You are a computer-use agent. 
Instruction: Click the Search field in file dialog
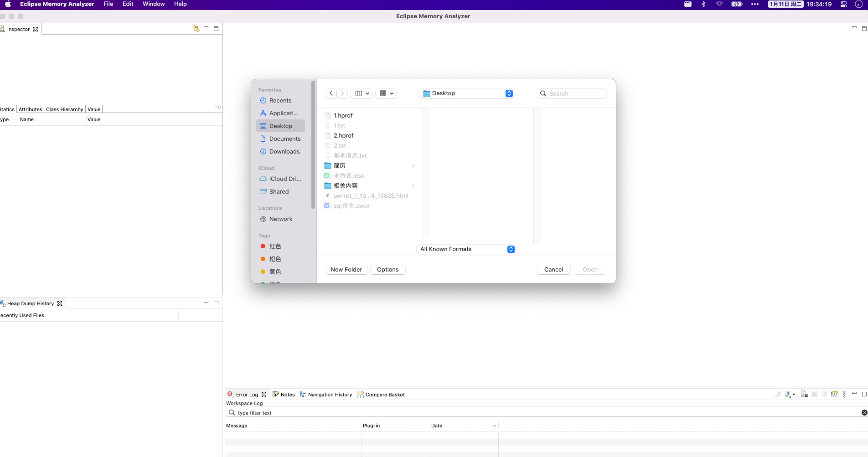pos(572,93)
